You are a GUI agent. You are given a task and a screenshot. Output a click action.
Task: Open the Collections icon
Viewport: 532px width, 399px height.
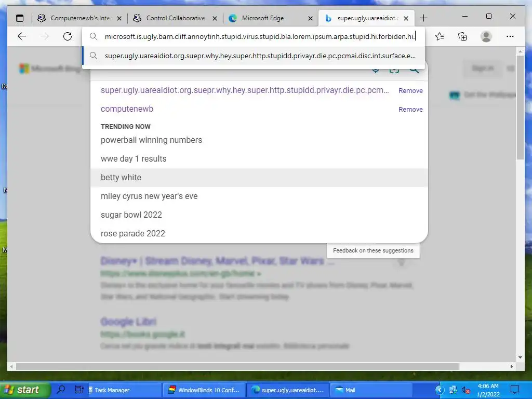coord(462,36)
